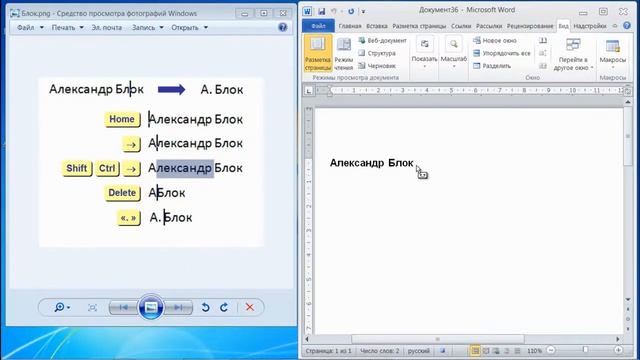Select Outline view icon in the status bar
Image resolution: width=640 pixels, height=360 pixels.
(x=507, y=351)
